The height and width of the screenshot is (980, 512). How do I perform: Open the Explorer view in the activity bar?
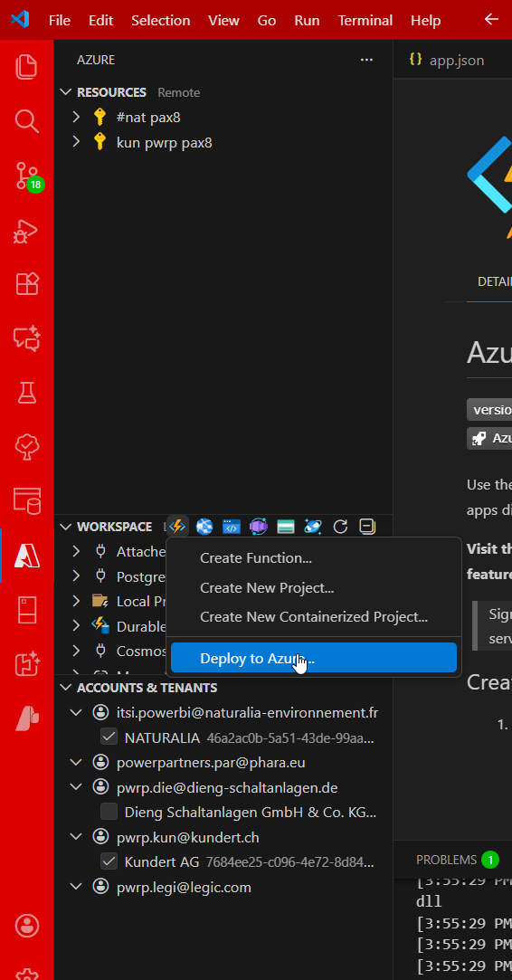[x=26, y=67]
